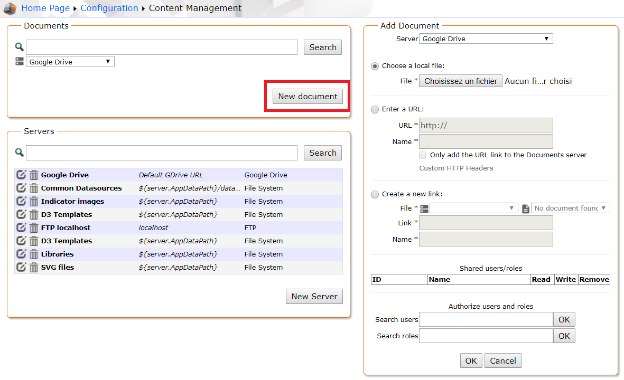
Task: Select the Enter a URL option
Action: click(x=374, y=109)
